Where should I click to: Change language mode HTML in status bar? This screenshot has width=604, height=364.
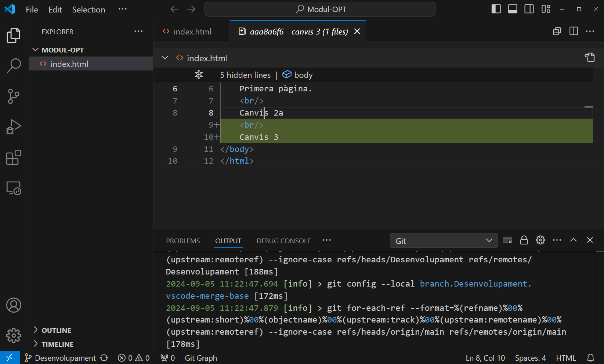(566, 358)
